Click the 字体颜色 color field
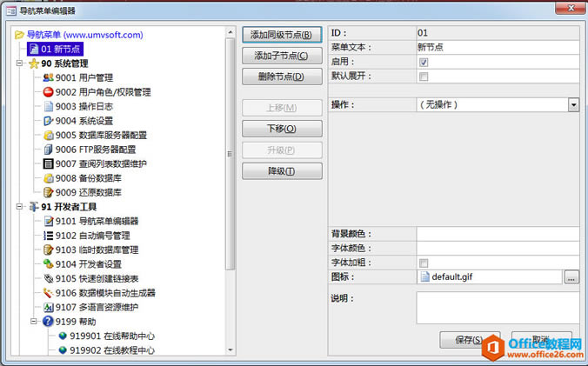This screenshot has width=588, height=366. [498, 249]
